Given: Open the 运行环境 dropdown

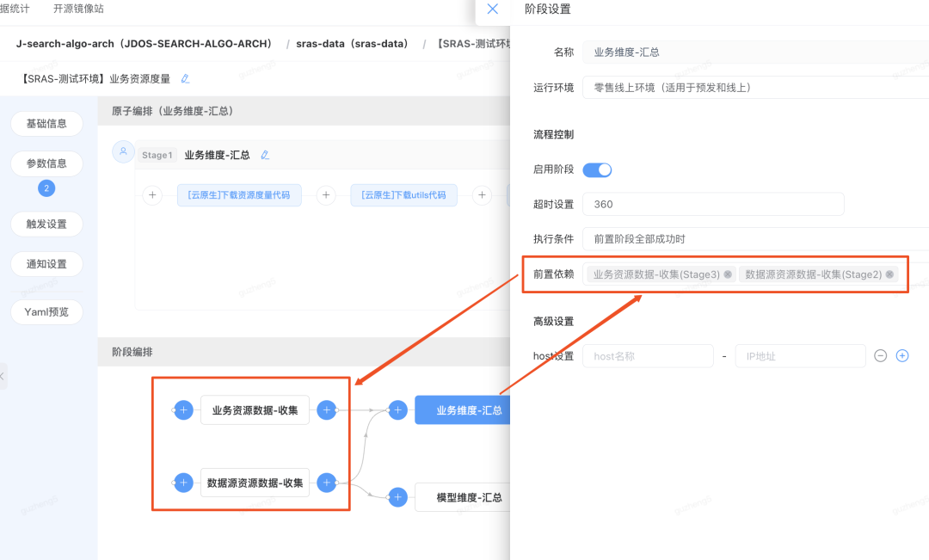Looking at the screenshot, I should 755,88.
